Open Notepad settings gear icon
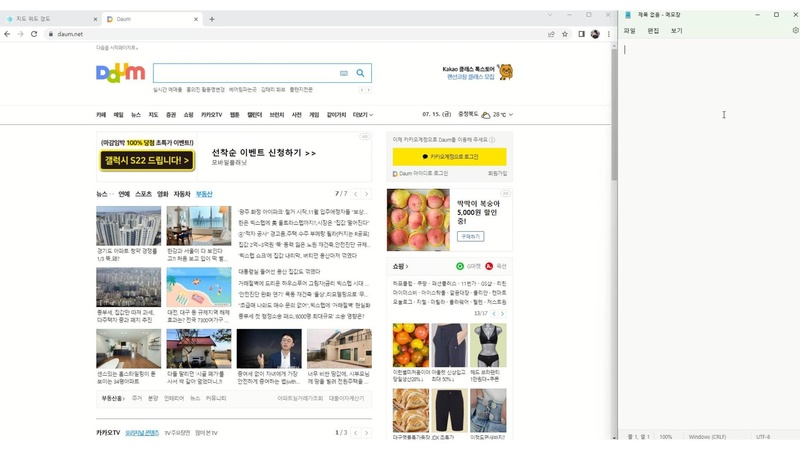The image size is (800, 450). (795, 31)
